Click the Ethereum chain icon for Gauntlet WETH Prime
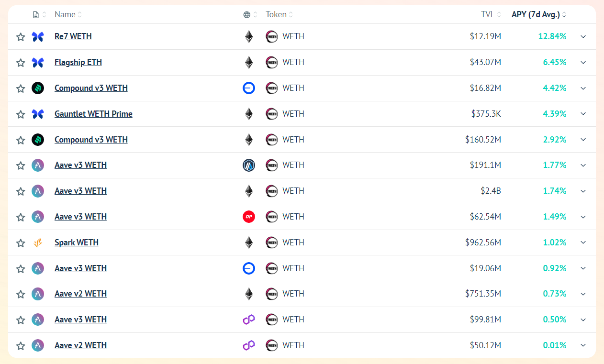 [249, 114]
